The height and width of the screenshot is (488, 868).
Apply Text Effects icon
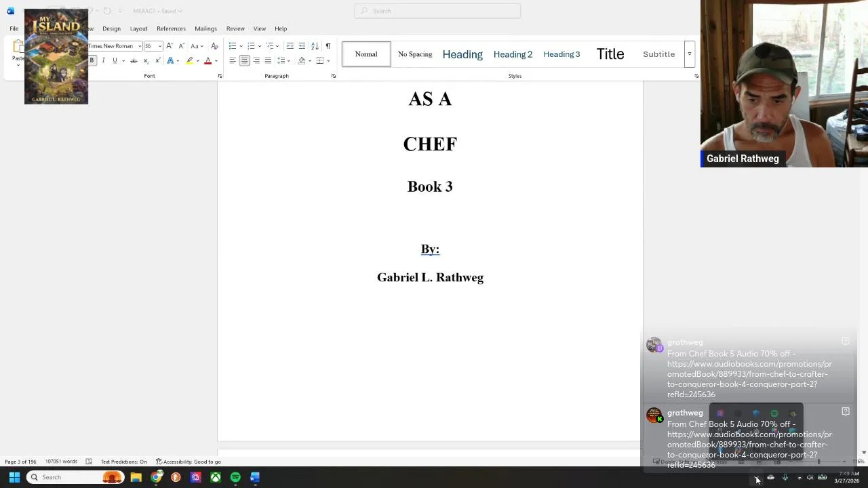tap(170, 60)
